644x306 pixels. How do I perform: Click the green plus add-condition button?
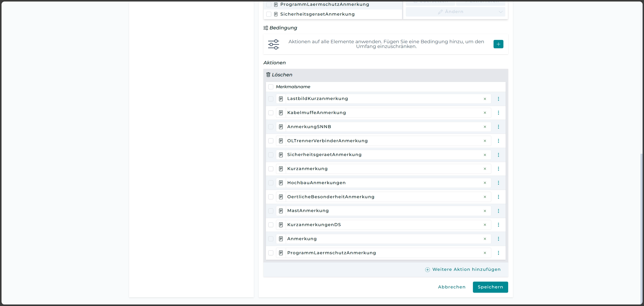coord(498,44)
